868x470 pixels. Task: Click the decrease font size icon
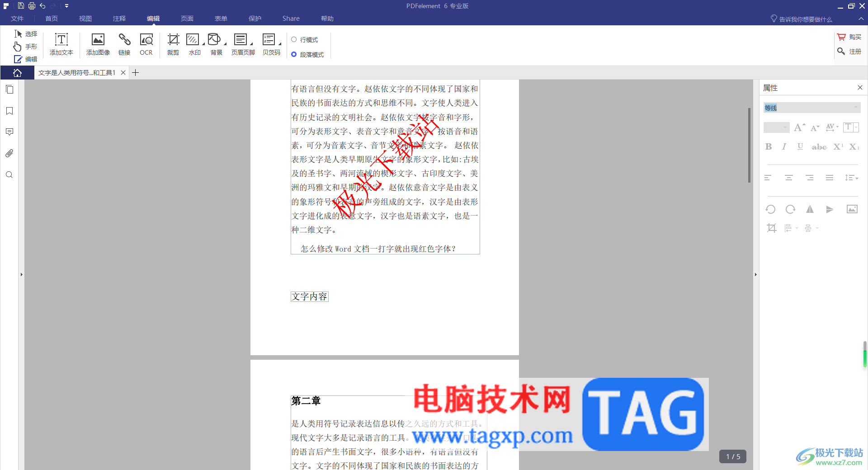click(815, 128)
